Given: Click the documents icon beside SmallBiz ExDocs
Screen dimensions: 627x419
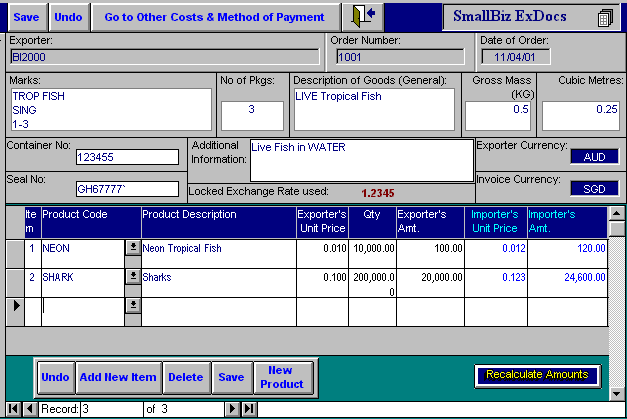Looking at the screenshot, I should [603, 18].
